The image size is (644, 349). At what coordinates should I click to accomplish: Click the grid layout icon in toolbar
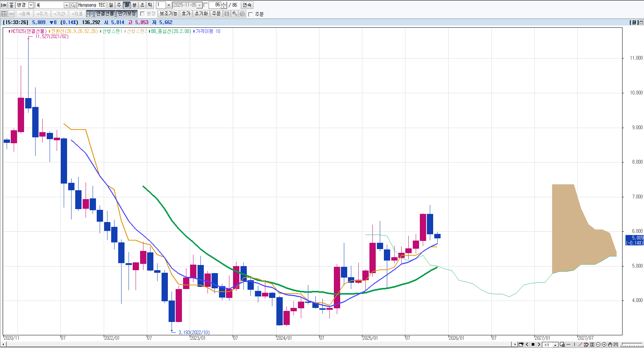[x=4, y=14]
